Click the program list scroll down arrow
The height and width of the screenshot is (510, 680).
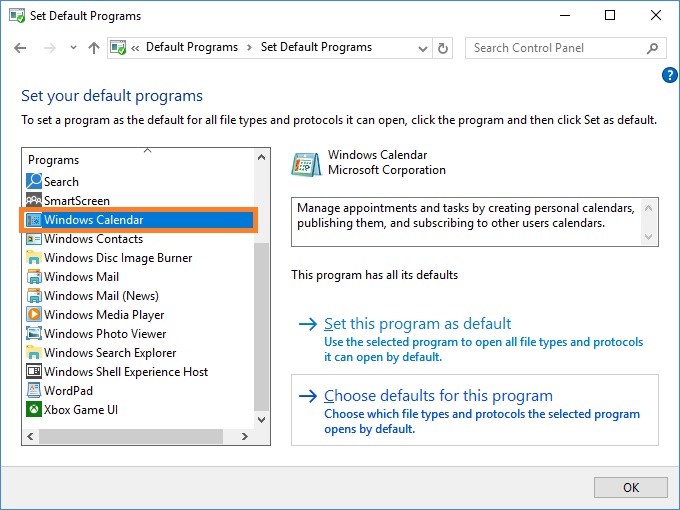tap(262, 419)
